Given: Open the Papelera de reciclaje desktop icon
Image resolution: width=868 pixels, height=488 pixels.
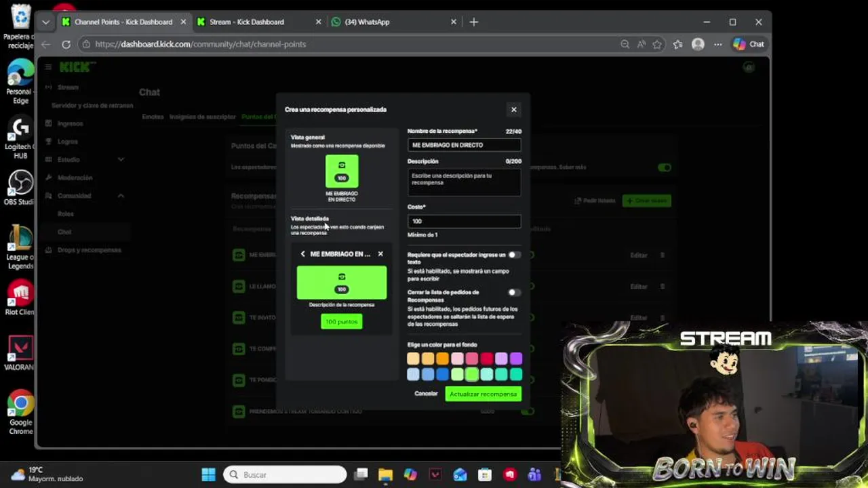Looking at the screenshot, I should 20,27.
